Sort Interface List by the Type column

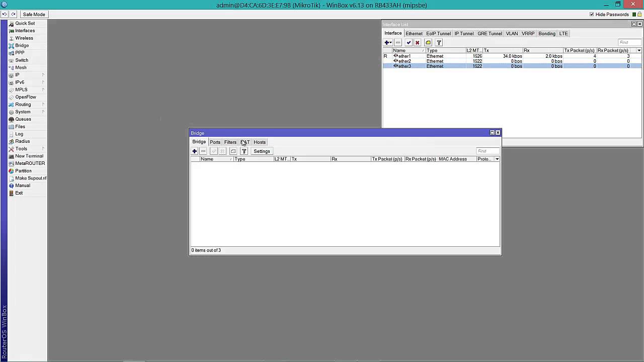click(x=445, y=51)
